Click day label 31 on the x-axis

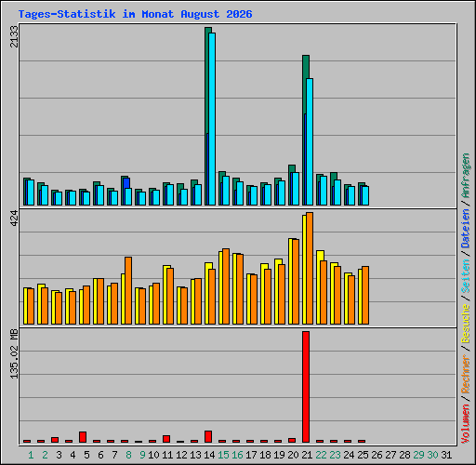pos(446,455)
